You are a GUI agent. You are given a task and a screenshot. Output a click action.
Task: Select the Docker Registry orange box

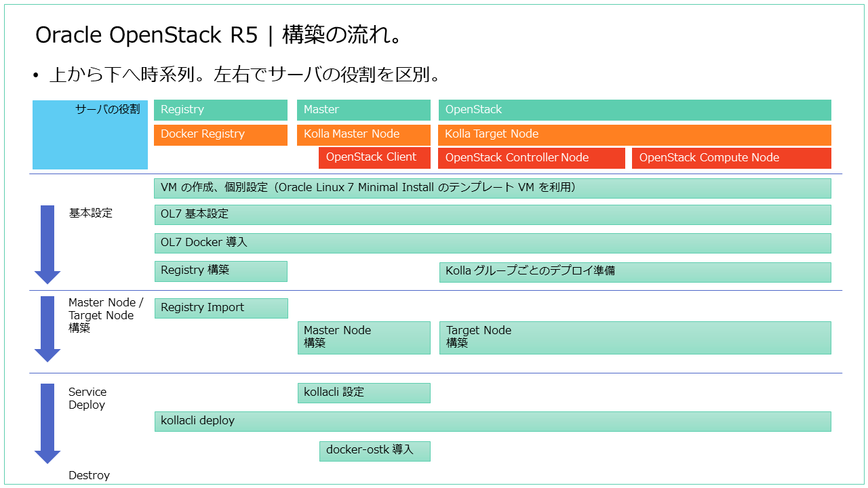click(220, 134)
